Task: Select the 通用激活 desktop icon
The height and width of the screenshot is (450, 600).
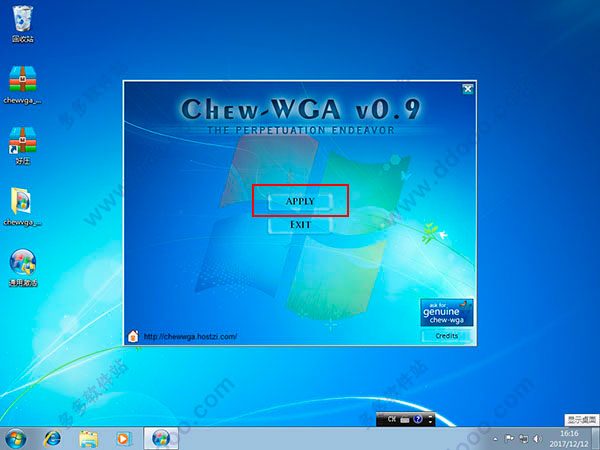Action: tap(23, 267)
